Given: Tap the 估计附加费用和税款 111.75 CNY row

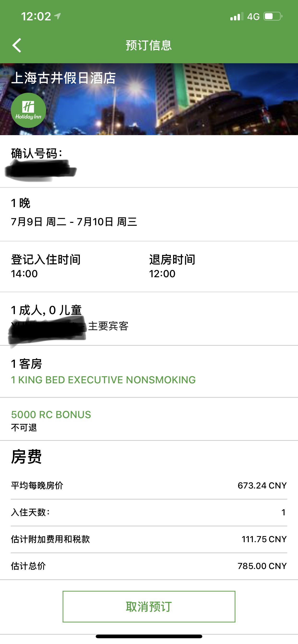Looking at the screenshot, I should click(149, 539).
